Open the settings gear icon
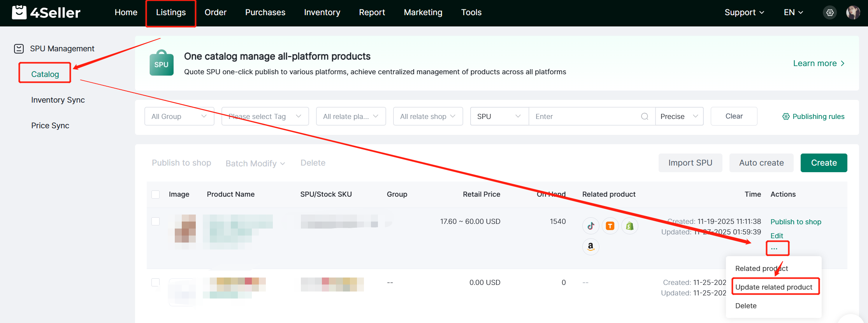The width and height of the screenshot is (868, 323). click(x=830, y=12)
